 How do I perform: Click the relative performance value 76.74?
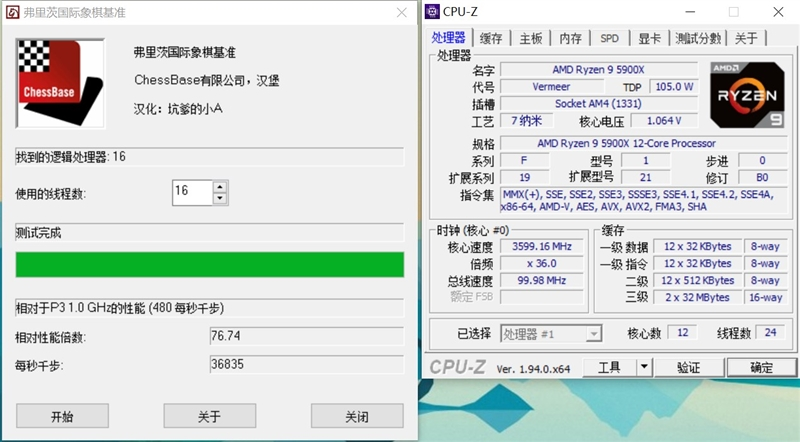click(x=307, y=336)
